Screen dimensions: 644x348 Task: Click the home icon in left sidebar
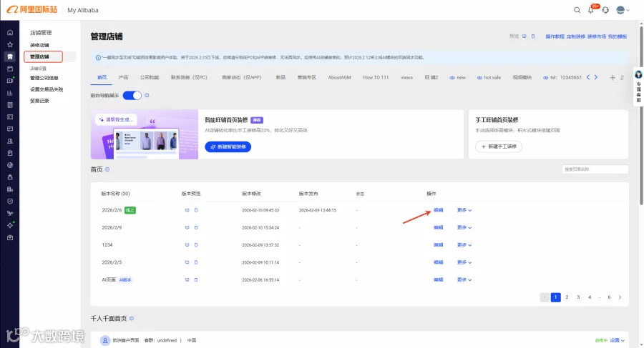pyautogui.click(x=10, y=32)
